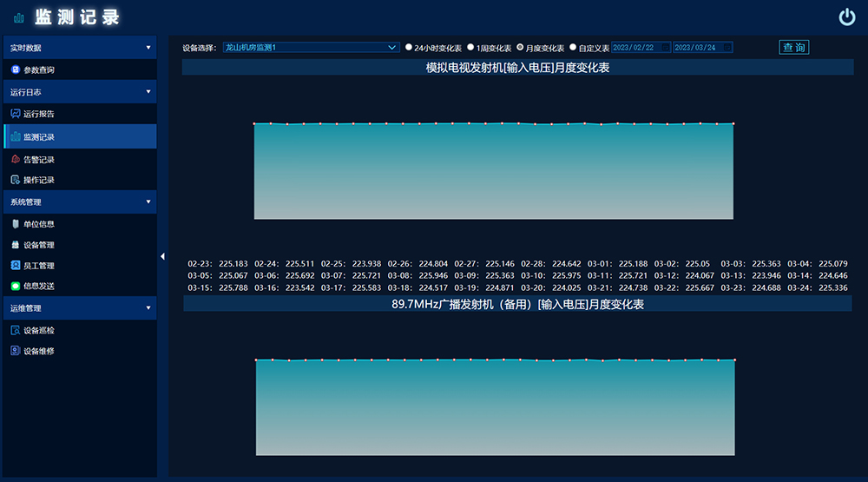The height and width of the screenshot is (482, 868).
Task: Select 月度变化表 radio button
Action: (x=520, y=47)
